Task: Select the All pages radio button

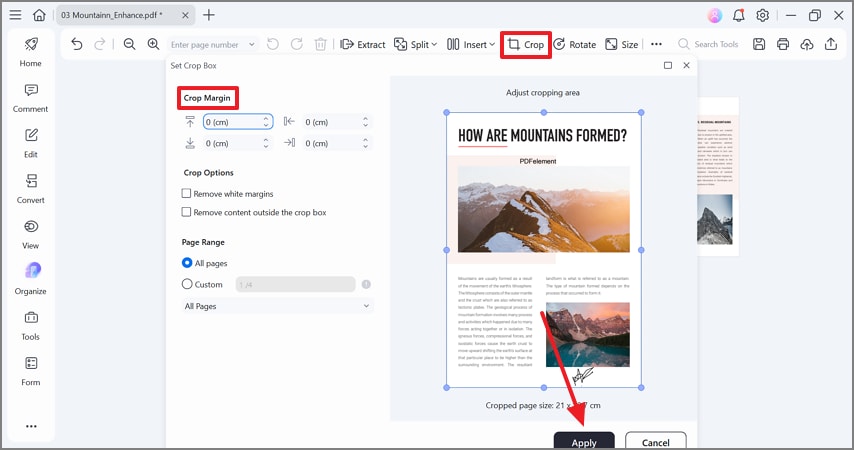Action: (187, 263)
